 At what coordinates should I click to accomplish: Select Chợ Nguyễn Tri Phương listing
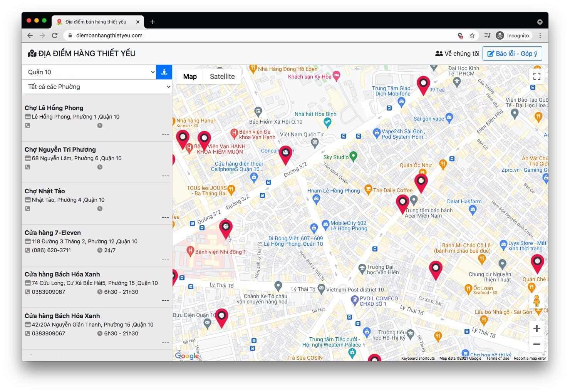97,162
